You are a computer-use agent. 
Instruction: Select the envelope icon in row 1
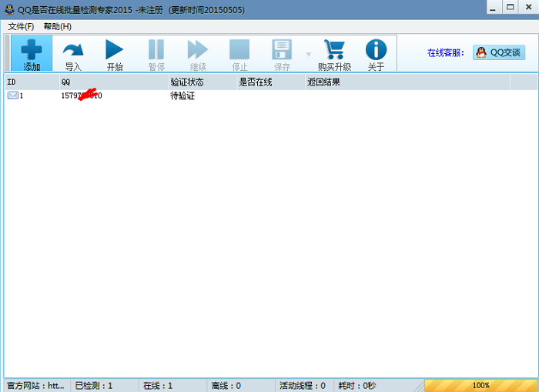(13, 95)
